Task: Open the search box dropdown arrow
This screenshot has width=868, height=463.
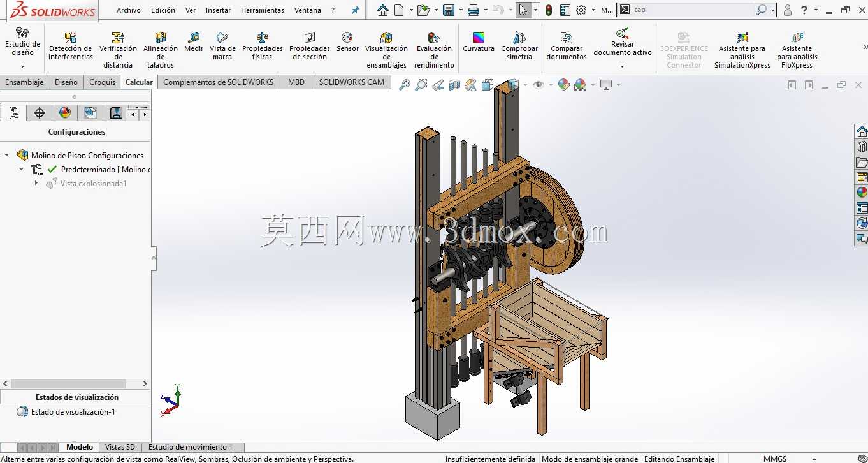Action: pos(773,10)
